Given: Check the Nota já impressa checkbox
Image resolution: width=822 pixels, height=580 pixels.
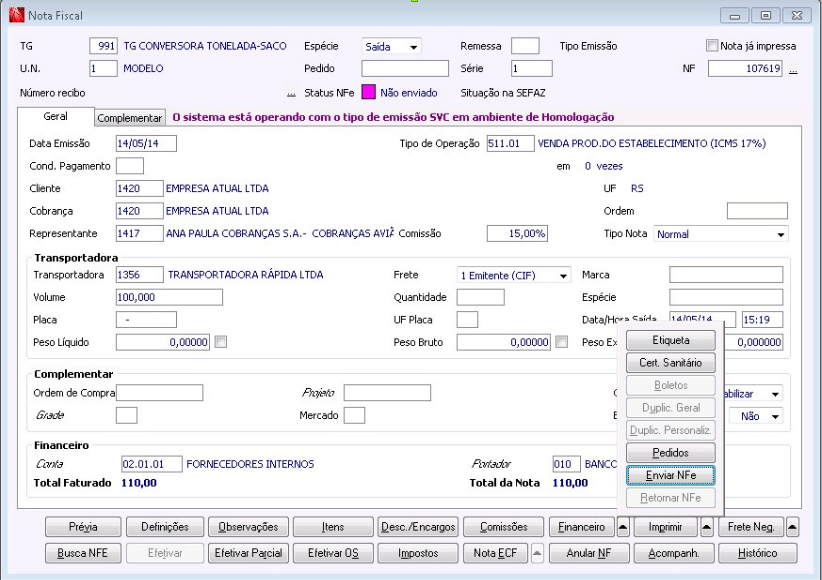Looking at the screenshot, I should (712, 46).
